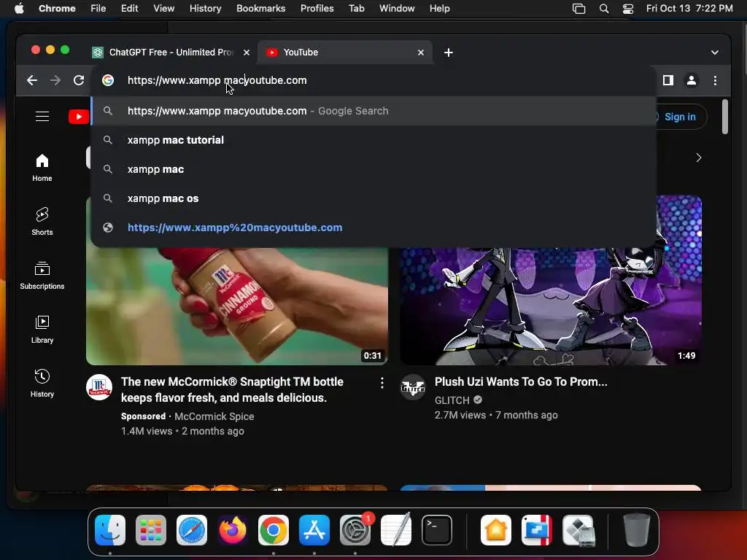The width and height of the screenshot is (747, 560).
Task: Close the ChatGPT Free tab
Action: pos(247,52)
